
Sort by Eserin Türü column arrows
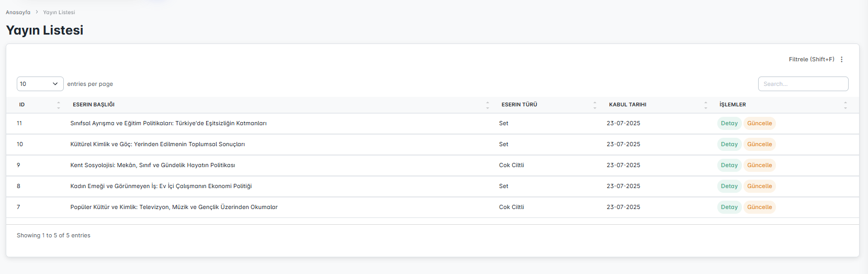(594, 105)
